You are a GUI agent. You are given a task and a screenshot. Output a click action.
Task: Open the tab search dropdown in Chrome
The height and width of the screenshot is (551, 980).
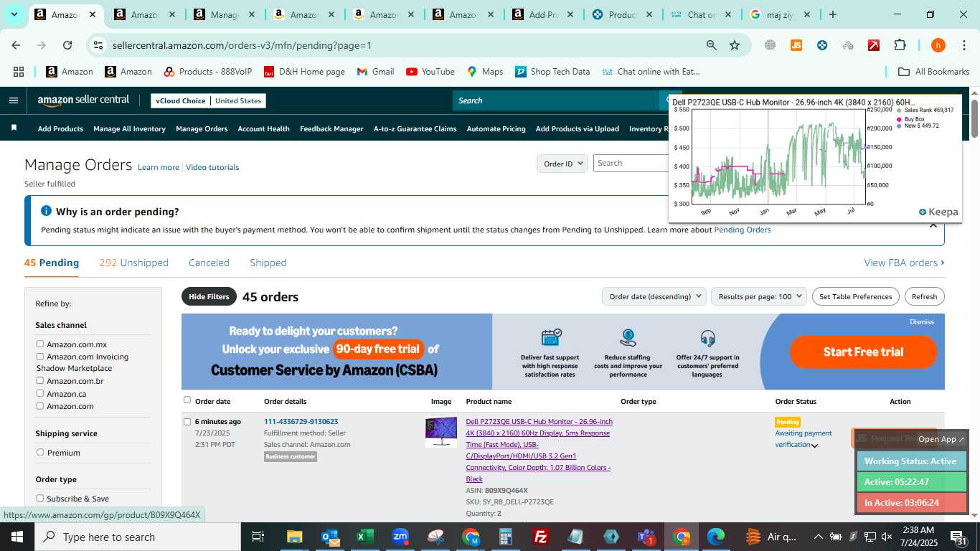14,14
